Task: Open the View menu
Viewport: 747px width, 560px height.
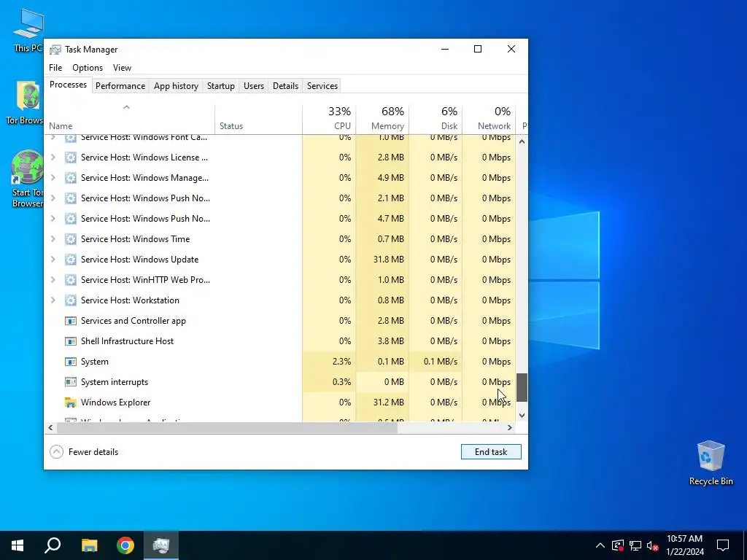Action: [122, 68]
